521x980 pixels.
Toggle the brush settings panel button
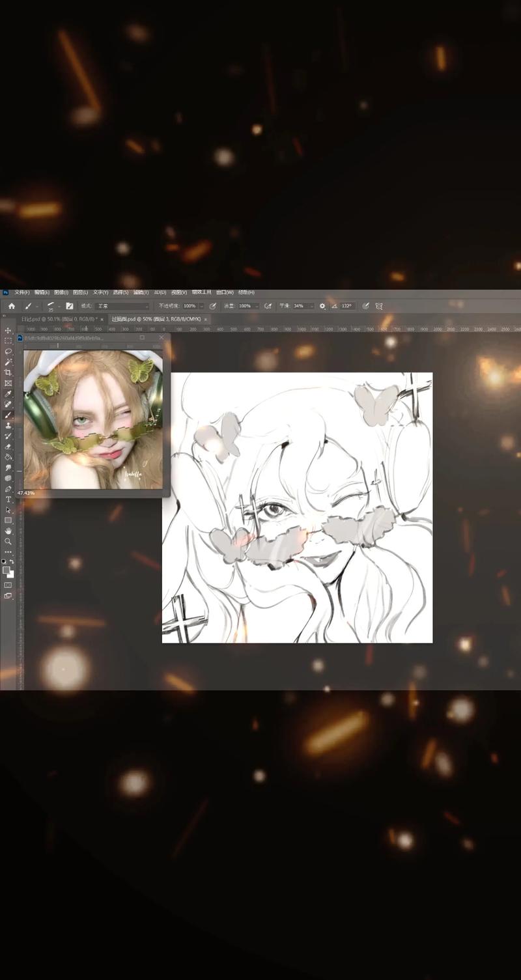[69, 306]
